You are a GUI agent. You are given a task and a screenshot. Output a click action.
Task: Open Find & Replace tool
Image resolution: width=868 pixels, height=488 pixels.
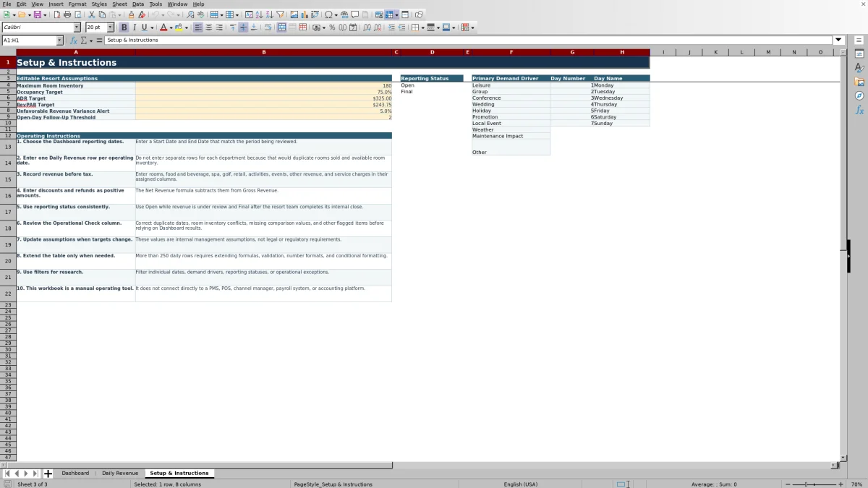coord(190,14)
